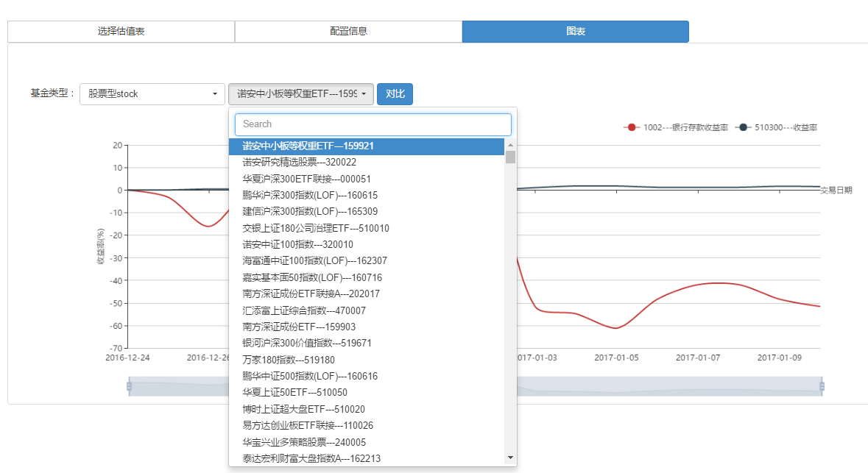Image resolution: width=868 pixels, height=473 pixels.
Task: Choose 嘉实基本面50指数(LOF)---160716
Action: (x=367, y=278)
